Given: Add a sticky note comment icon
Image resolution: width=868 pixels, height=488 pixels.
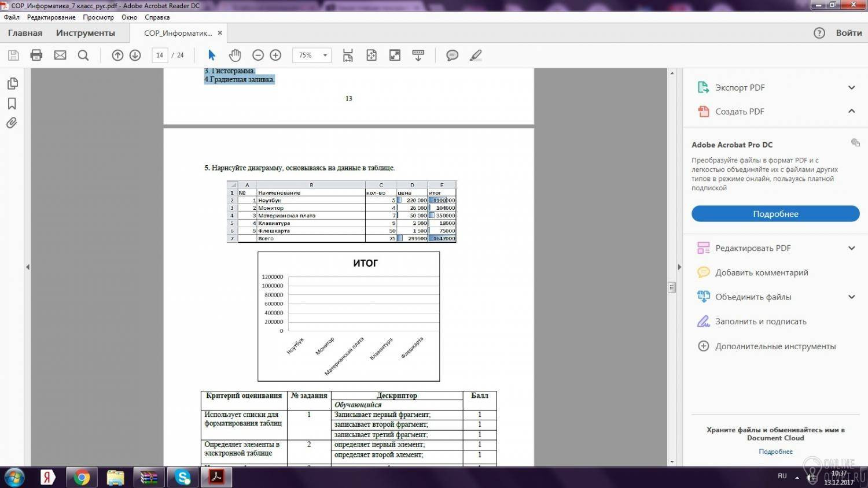Looking at the screenshot, I should 452,55.
